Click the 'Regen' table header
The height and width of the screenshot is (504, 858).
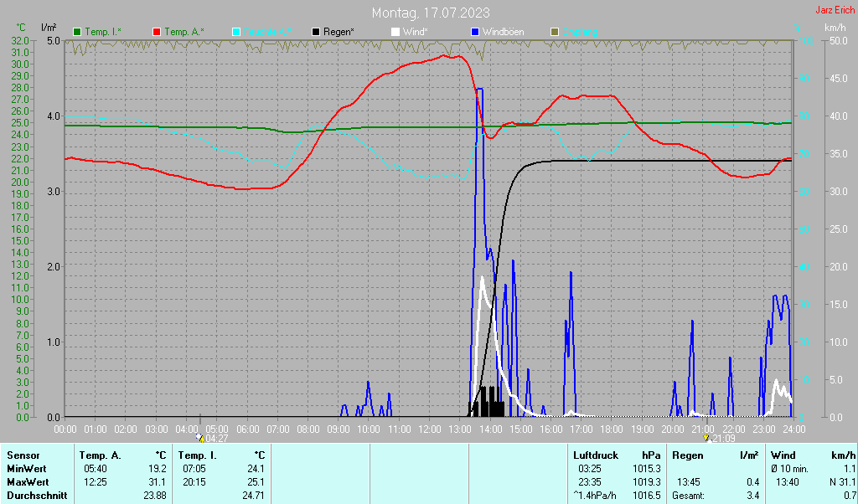click(x=687, y=455)
